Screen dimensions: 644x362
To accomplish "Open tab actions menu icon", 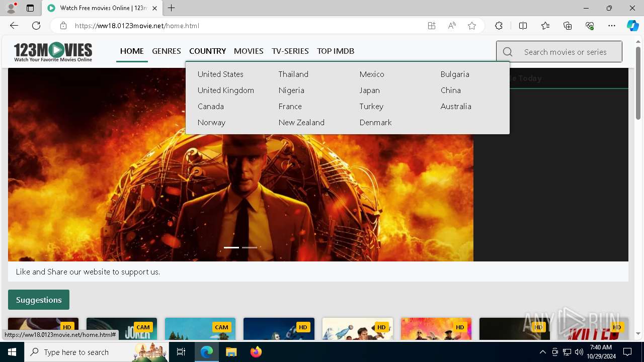I will pyautogui.click(x=30, y=8).
